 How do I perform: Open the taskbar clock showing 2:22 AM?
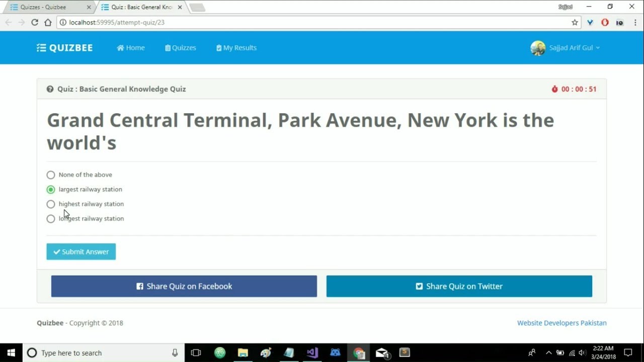[604, 353]
